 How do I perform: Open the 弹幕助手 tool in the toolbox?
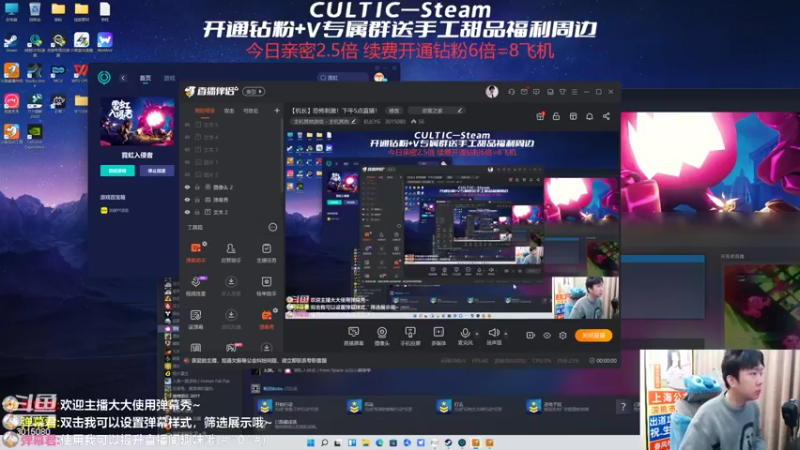tap(195, 253)
